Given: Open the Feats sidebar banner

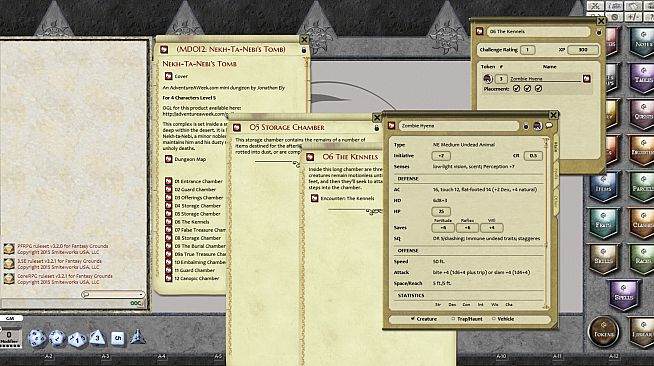Looking at the screenshot, I should click(603, 224).
